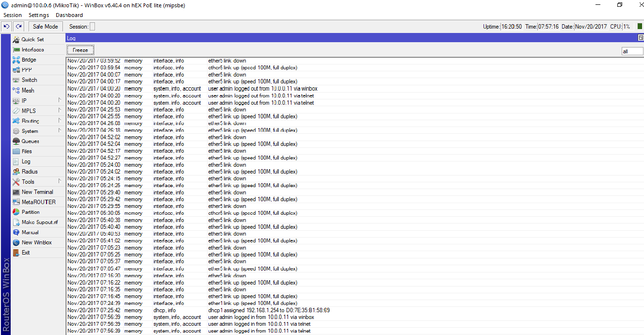Image resolution: width=644 pixels, height=335 pixels.
Task: Open the PPP panel
Action: coord(27,70)
